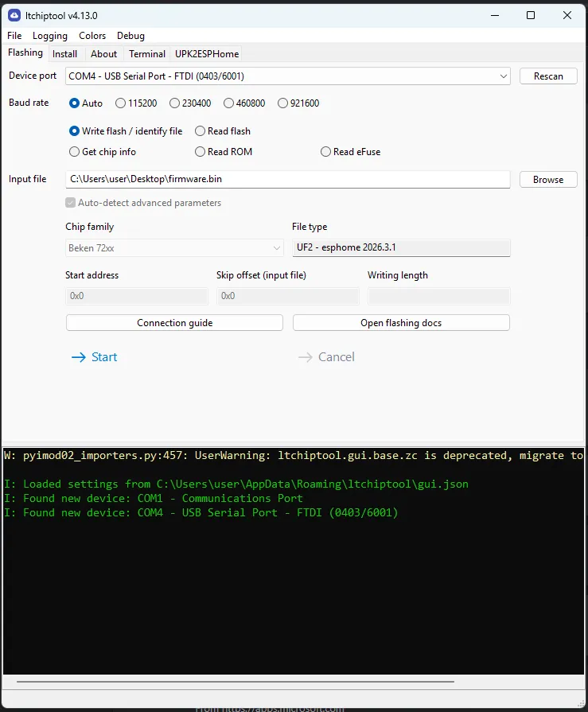Click the Cancel button
The width and height of the screenshot is (588, 712).
[326, 357]
